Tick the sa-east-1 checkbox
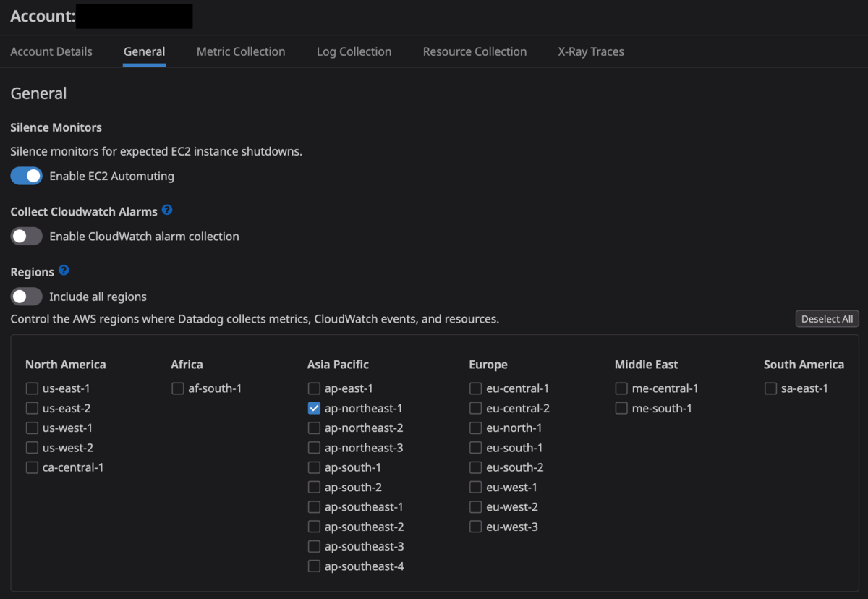Screen dimensions: 868x599 [x=770, y=388]
